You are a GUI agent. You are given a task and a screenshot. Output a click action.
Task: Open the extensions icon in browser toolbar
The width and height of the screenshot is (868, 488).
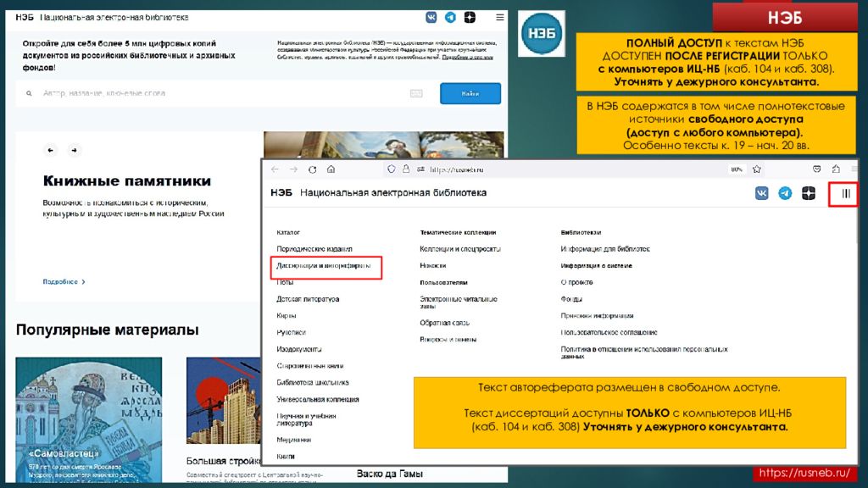pyautogui.click(x=836, y=169)
